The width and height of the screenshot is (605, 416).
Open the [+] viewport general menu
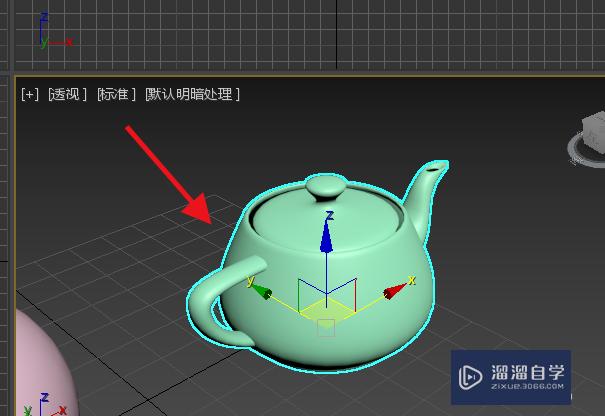[x=30, y=95]
